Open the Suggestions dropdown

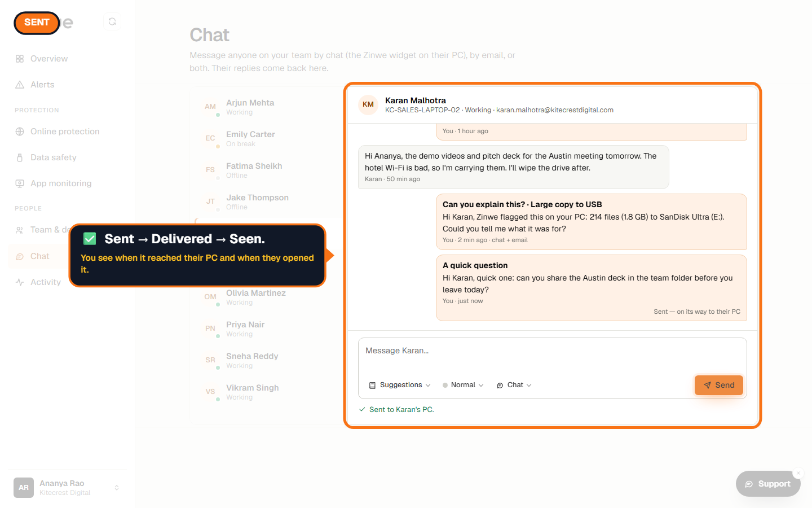tap(400, 385)
